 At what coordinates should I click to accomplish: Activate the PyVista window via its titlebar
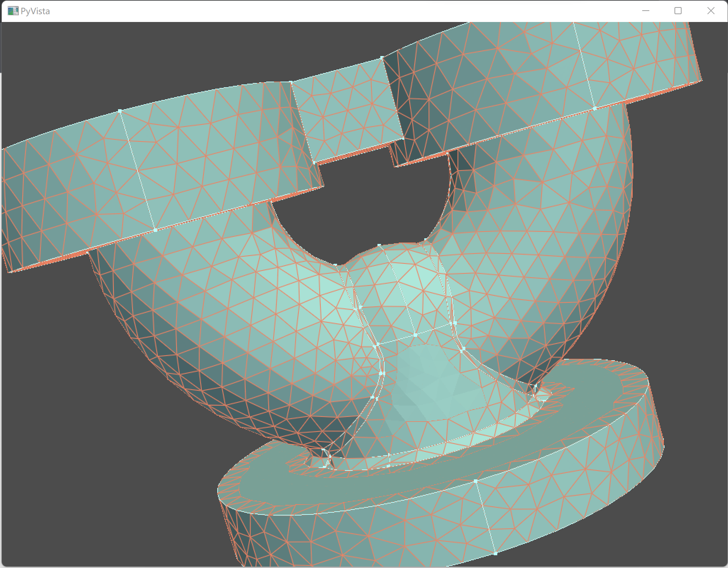pos(248,11)
